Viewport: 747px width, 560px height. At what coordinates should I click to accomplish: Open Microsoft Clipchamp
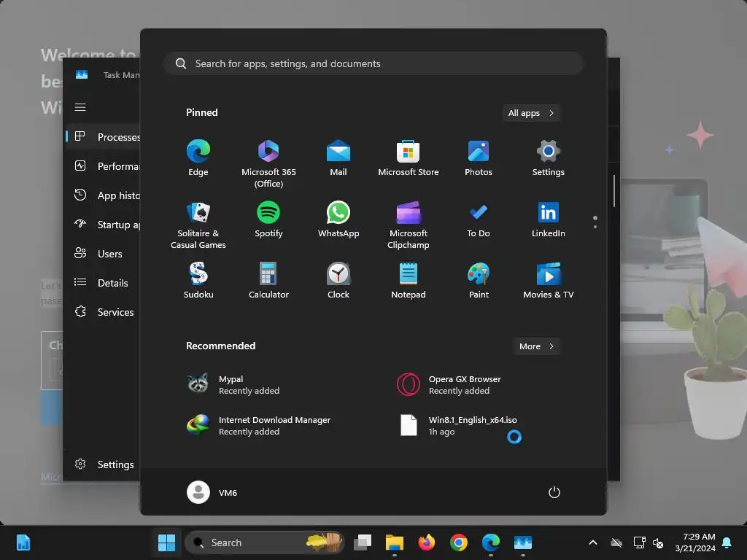click(409, 225)
